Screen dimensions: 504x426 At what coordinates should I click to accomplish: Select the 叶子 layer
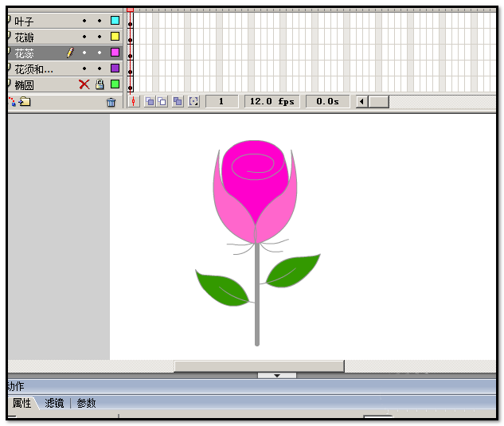64,21
